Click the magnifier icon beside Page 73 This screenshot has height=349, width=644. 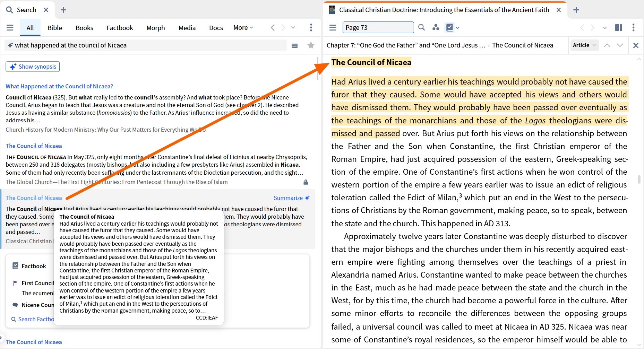[x=421, y=27]
